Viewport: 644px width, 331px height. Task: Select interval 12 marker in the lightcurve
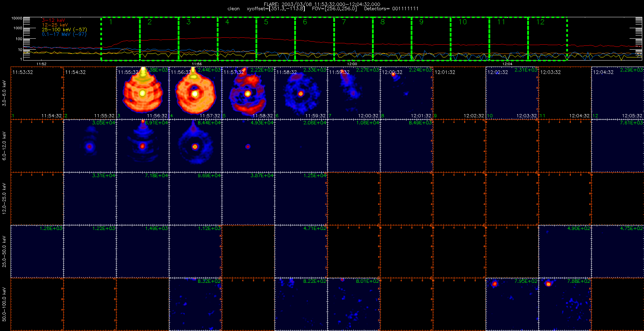[540, 22]
